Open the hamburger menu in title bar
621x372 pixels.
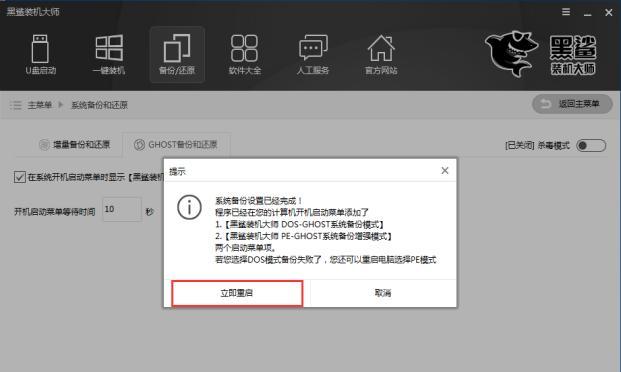566,12
